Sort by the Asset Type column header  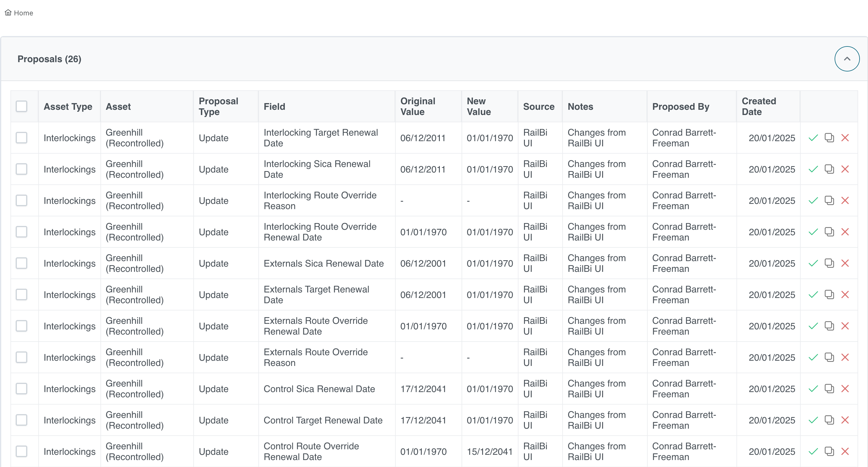[x=68, y=107]
